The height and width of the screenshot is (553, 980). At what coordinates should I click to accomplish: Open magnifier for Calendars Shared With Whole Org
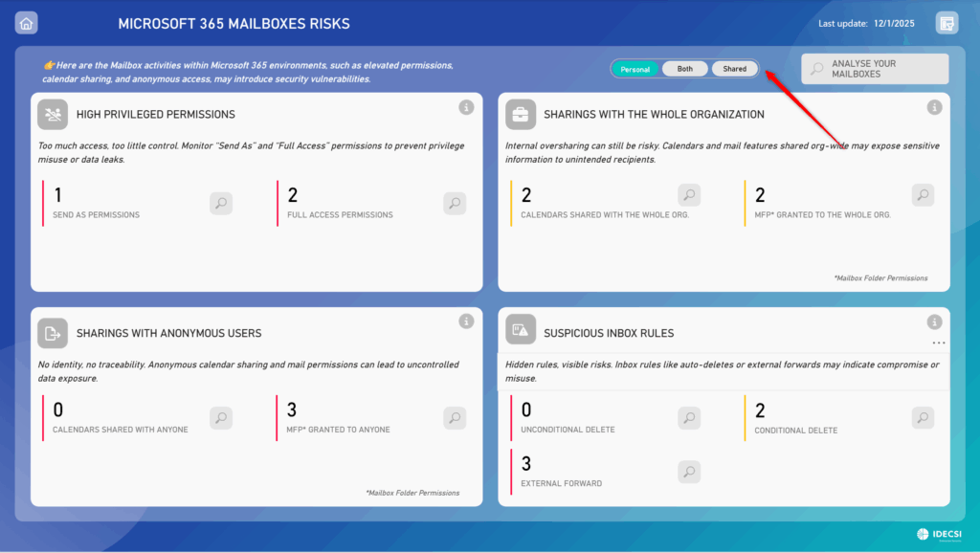689,195
